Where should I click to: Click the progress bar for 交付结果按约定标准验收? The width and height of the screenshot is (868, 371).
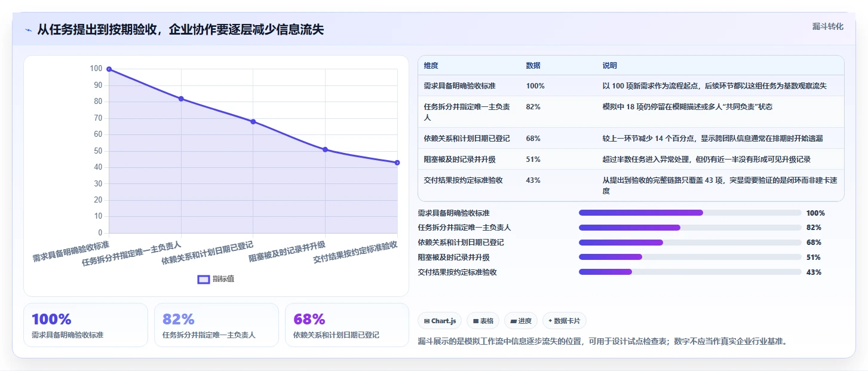coord(690,272)
